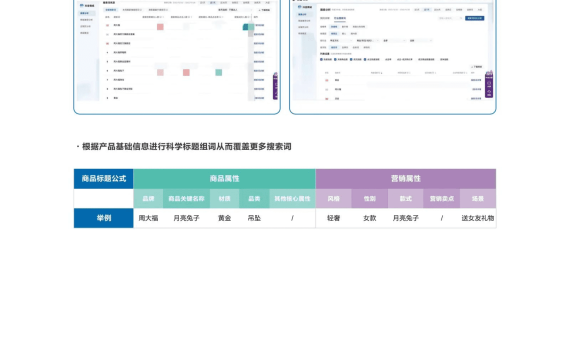Screen dimensions: 570x360
Task: Click the red rank badge in right list's first row
Action: tap(326, 80)
